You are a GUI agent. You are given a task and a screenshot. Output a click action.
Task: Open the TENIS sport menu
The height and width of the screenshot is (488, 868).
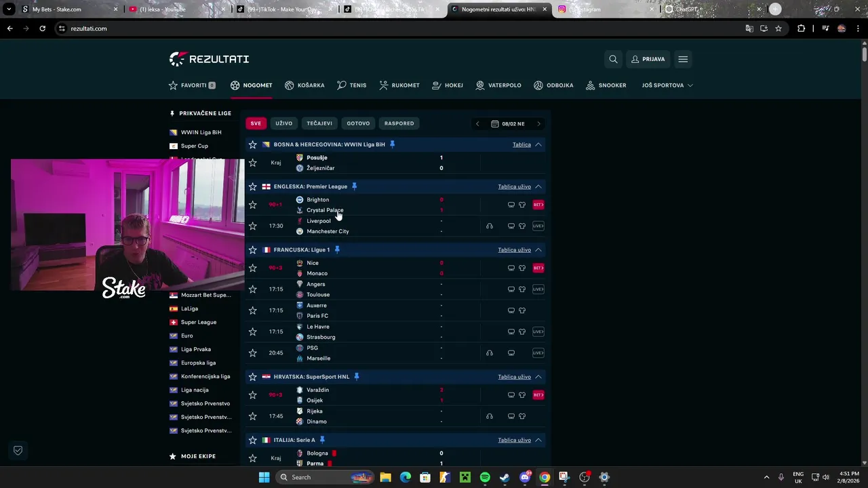coord(351,85)
